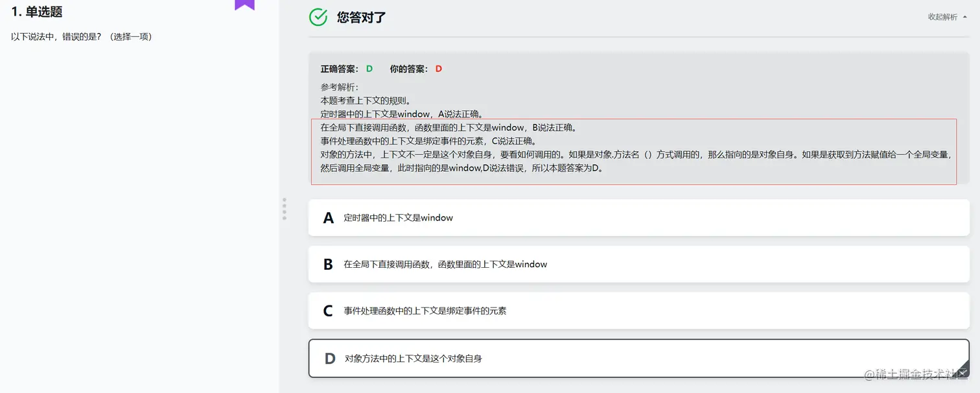The height and width of the screenshot is (393, 980).
Task: Choose answer "在全局下直接调用函数，函数里面的上下文是window"
Action: pos(445,265)
